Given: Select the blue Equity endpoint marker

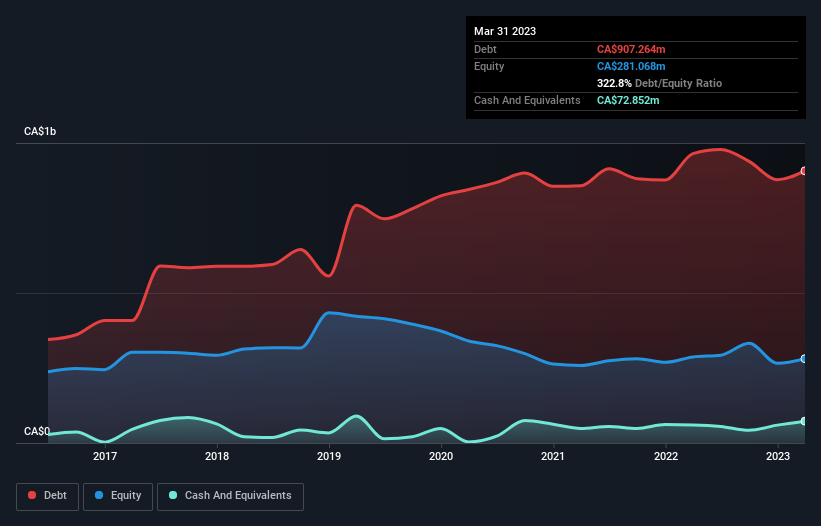Looking at the screenshot, I should [x=804, y=359].
